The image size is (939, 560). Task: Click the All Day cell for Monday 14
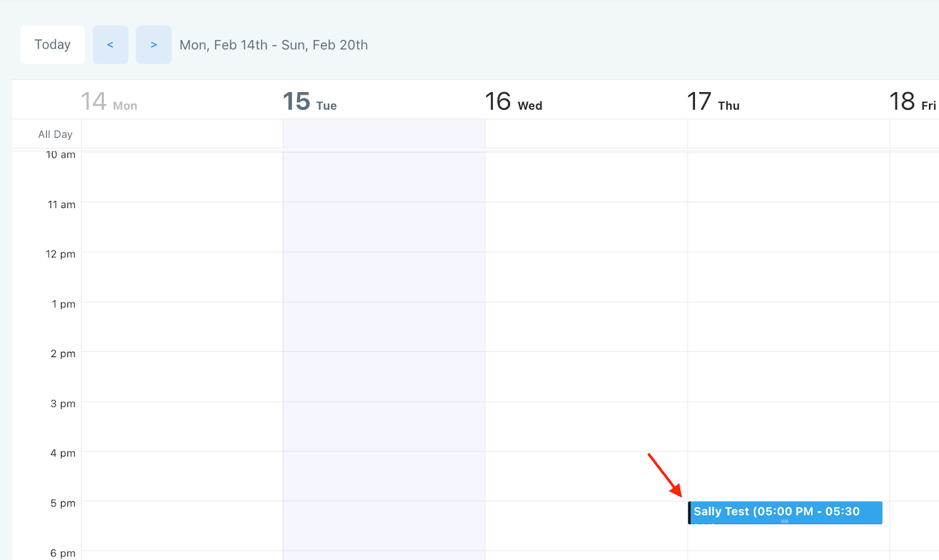pos(182,134)
